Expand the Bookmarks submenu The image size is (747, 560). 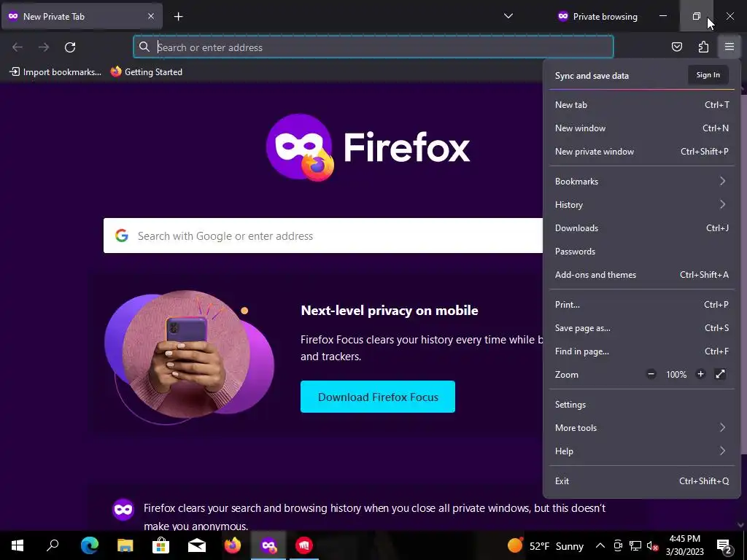click(642, 182)
